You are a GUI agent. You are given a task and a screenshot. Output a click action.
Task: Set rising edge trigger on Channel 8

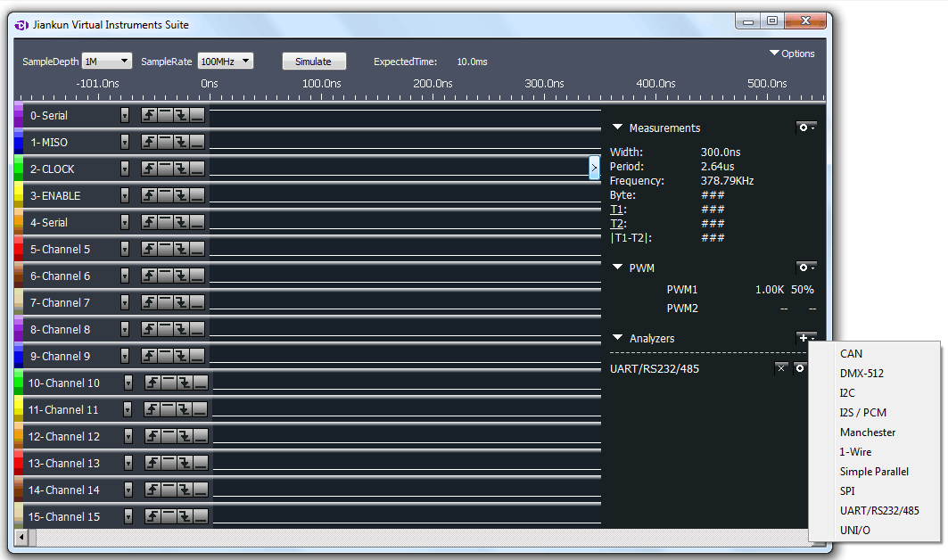[x=149, y=328]
